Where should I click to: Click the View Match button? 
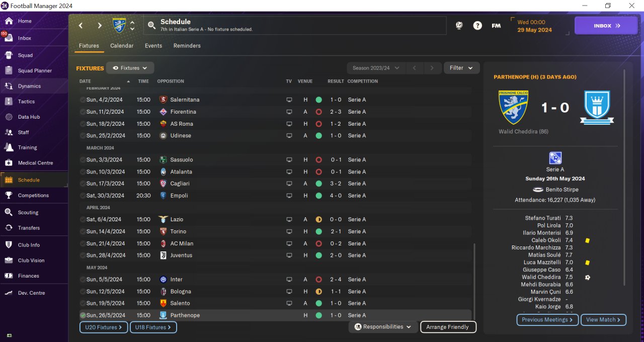pos(603,320)
